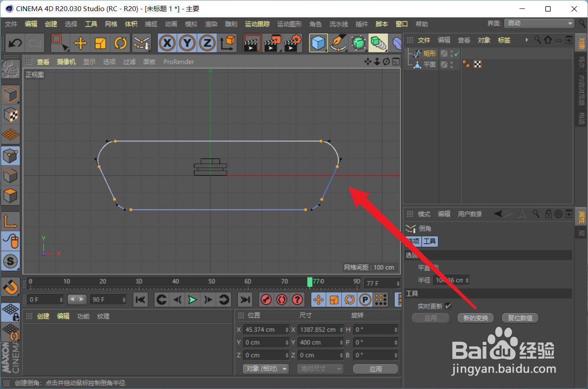The width and height of the screenshot is (588, 389).
Task: Select the Points mode icon on left sidebar
Action: tap(10, 156)
